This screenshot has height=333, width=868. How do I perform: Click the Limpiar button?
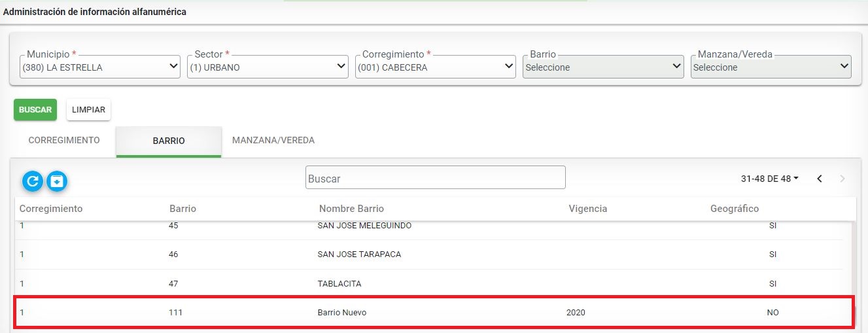(88, 110)
